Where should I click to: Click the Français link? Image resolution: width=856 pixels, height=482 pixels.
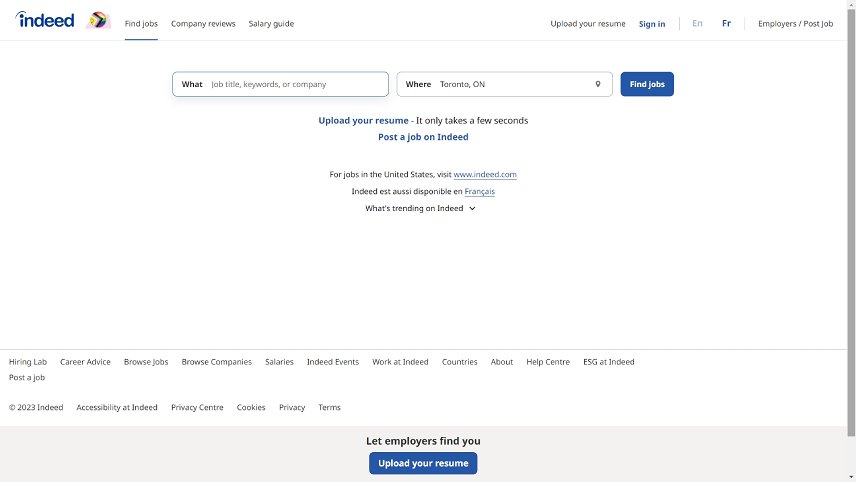click(x=479, y=192)
